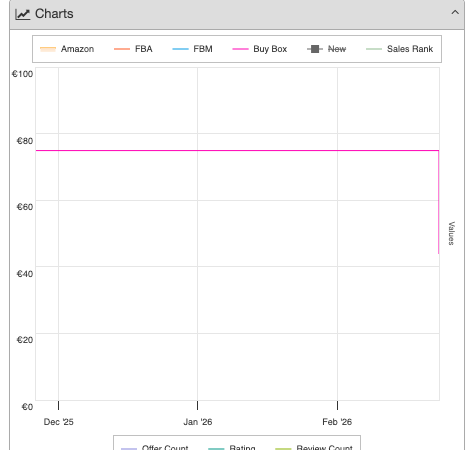Click the Charts line-graph icon
474x450 pixels.
tap(23, 14)
